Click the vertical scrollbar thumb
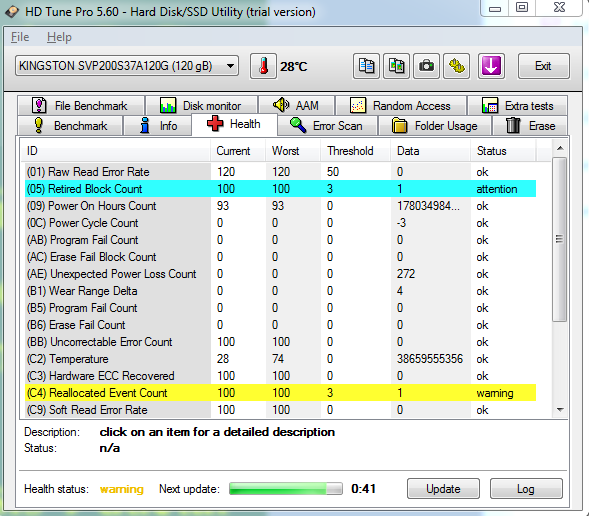 560,239
